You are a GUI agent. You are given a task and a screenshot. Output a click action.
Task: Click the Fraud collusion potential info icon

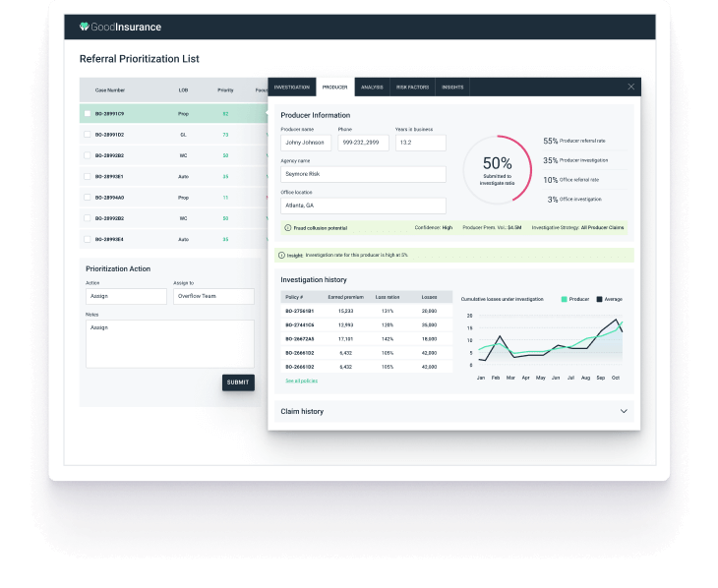point(287,227)
